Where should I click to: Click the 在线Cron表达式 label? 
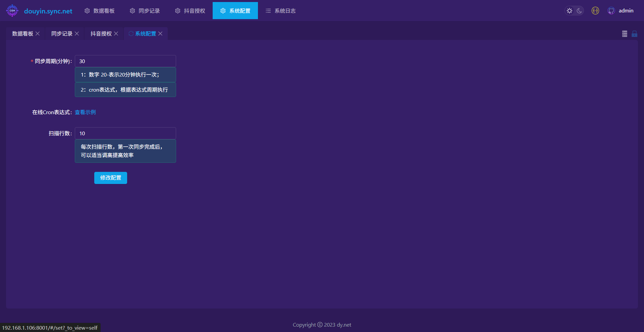coord(52,112)
